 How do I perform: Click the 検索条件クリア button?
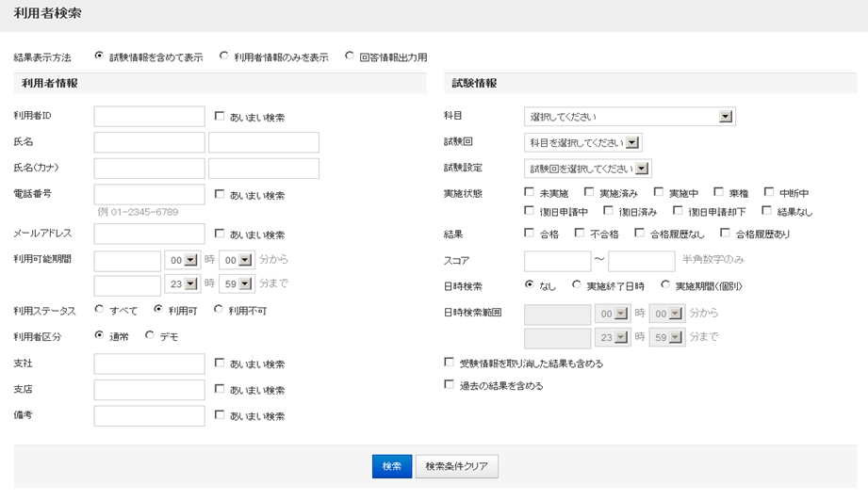tap(456, 466)
